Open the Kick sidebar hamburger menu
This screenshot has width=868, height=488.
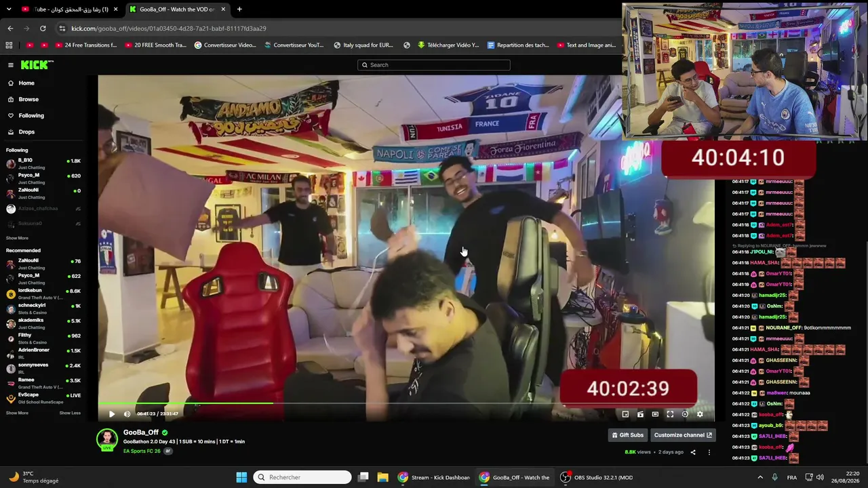11,65
